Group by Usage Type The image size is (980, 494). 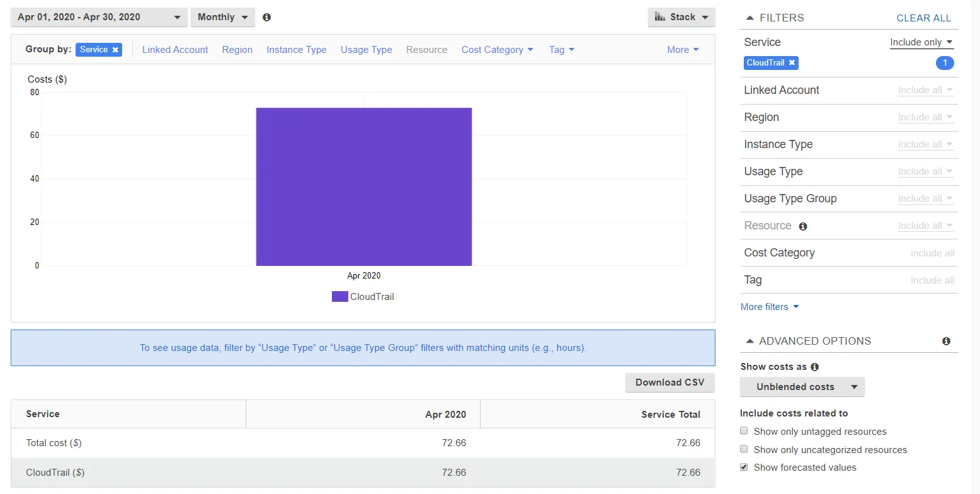[x=367, y=50]
